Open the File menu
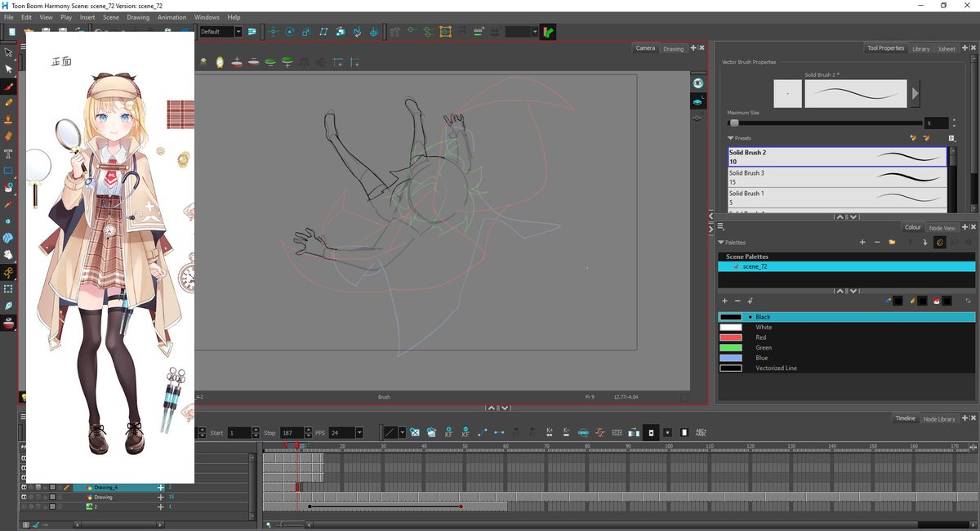This screenshot has width=980, height=531. pos(7,17)
